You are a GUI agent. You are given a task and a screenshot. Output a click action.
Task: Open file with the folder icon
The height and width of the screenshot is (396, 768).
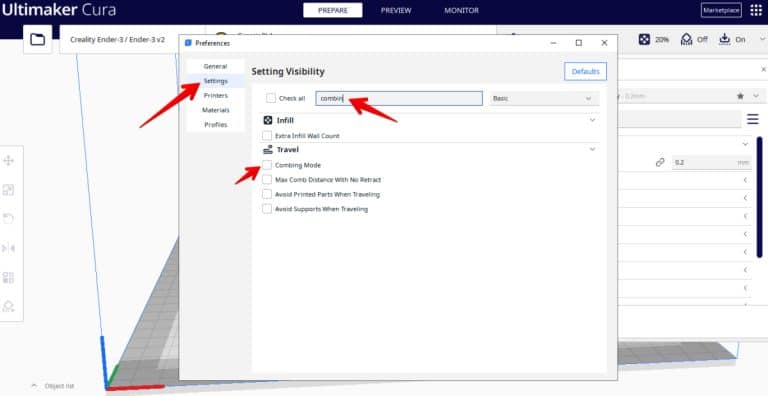tap(37, 39)
